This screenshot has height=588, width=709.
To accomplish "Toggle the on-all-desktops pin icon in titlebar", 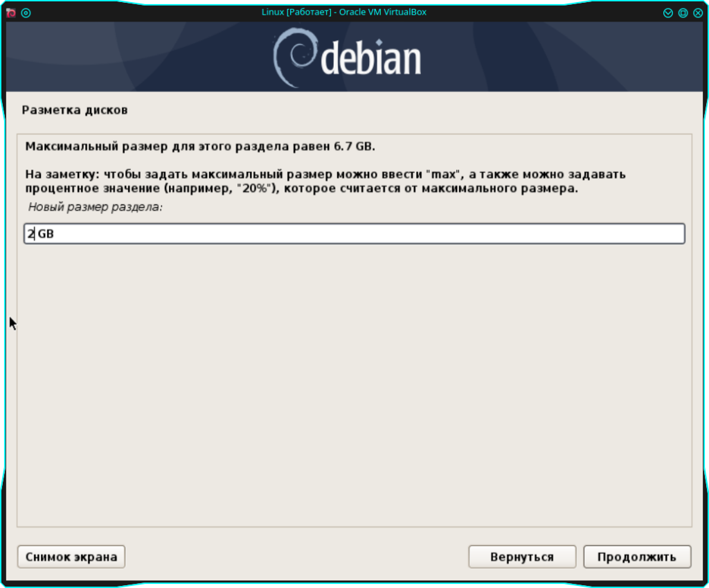I will pos(26,12).
